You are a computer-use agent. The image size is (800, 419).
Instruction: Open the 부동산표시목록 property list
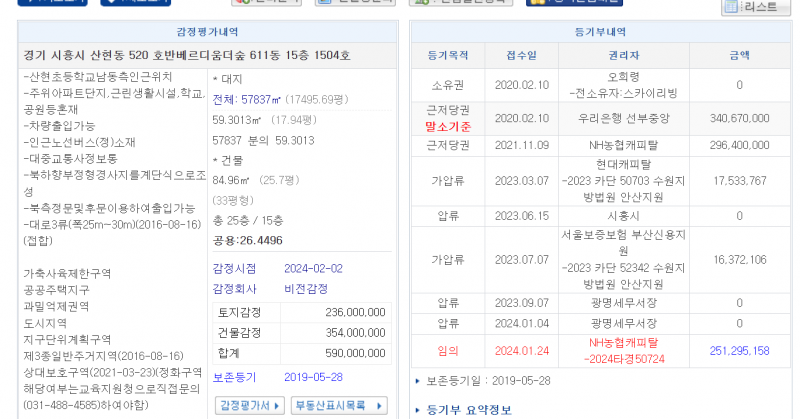pos(333,405)
